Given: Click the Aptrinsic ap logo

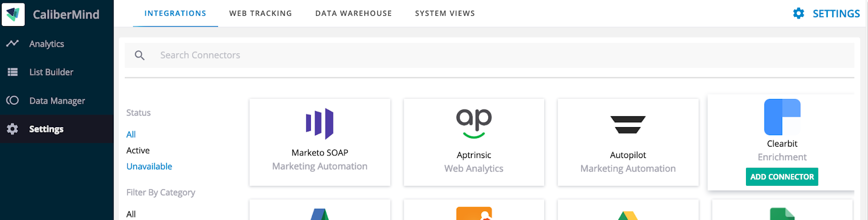Looking at the screenshot, I should click(474, 123).
